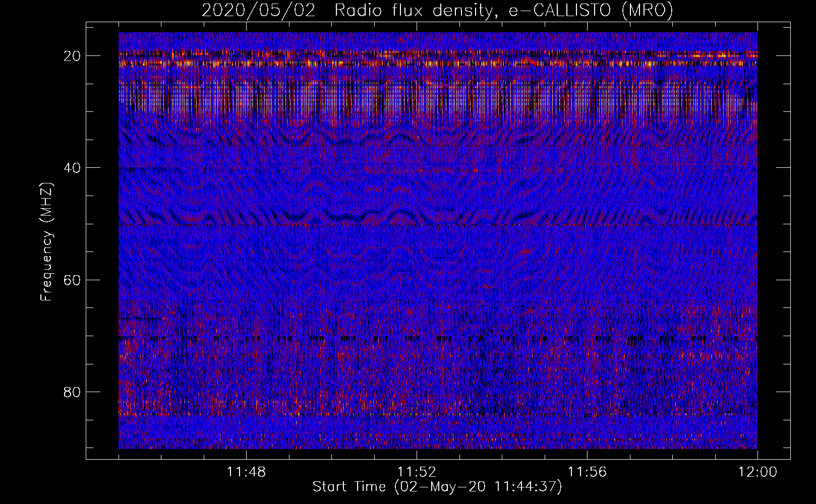This screenshot has width=816, height=504.
Task: Click the 20 MHz frequency tick label
Action: point(72,55)
